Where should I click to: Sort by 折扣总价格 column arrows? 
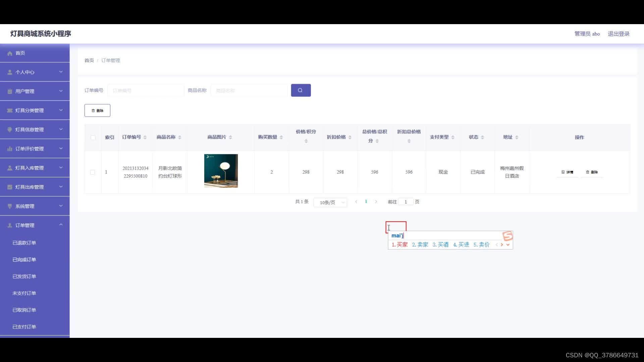click(409, 141)
